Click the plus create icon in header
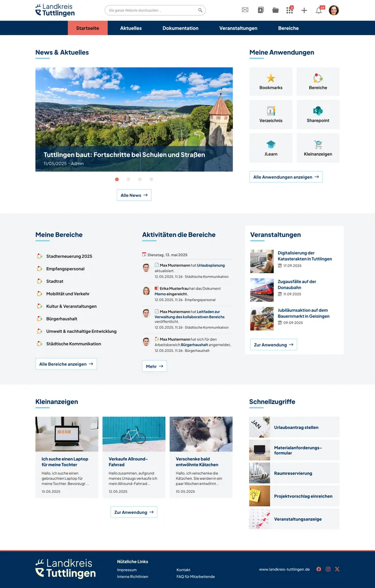The image size is (375, 588). (304, 10)
